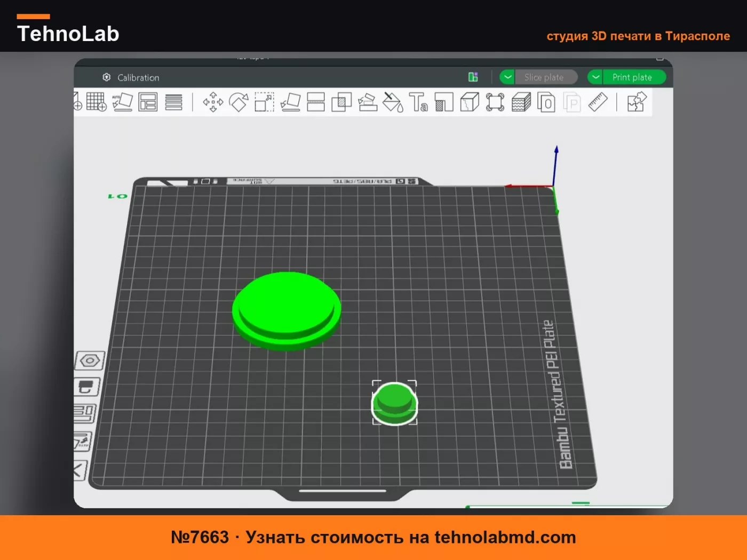Screen dimensions: 747x560
Task: Click the small selected cylinder object
Action: (x=394, y=403)
